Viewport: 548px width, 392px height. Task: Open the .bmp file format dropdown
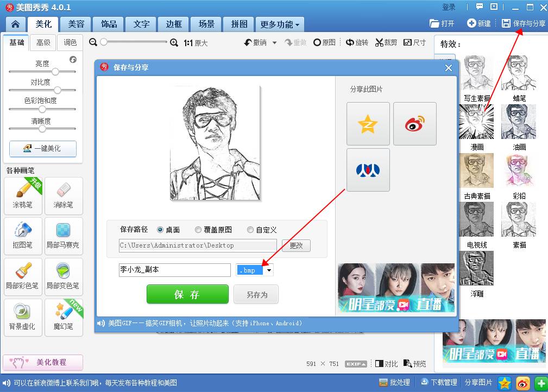point(269,270)
